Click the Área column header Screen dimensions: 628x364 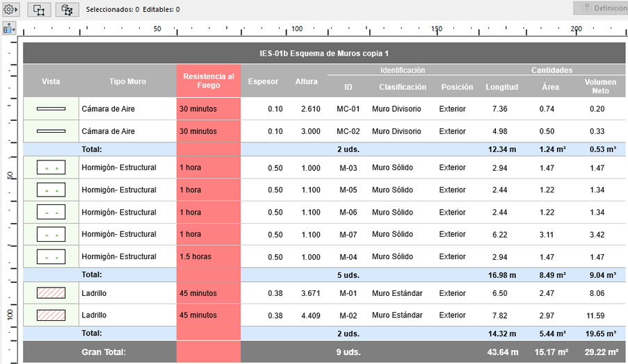[550, 87]
